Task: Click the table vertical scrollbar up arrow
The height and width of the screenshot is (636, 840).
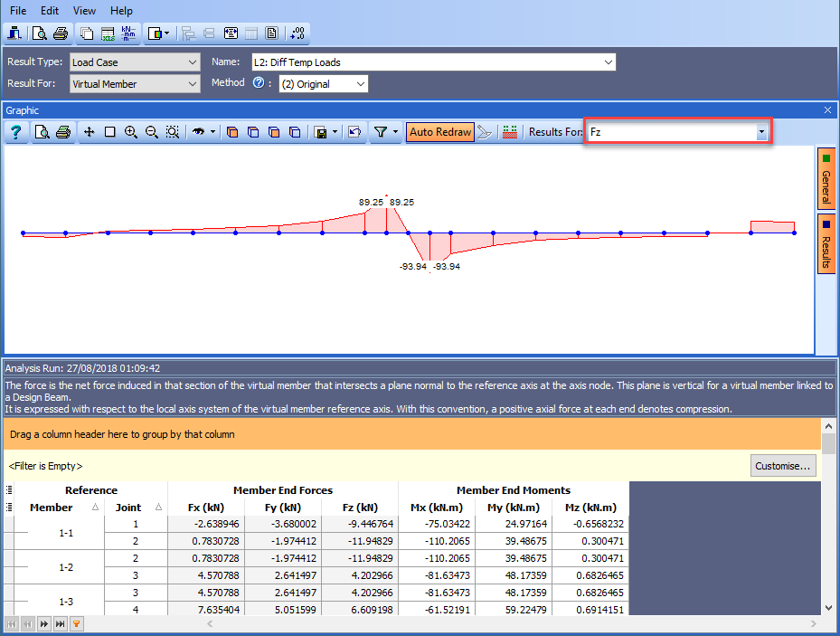Action: click(828, 426)
